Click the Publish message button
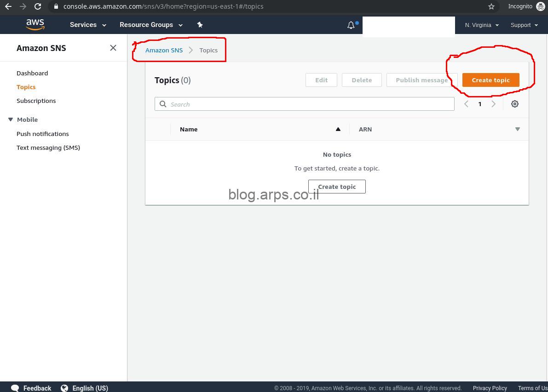 tap(421, 80)
